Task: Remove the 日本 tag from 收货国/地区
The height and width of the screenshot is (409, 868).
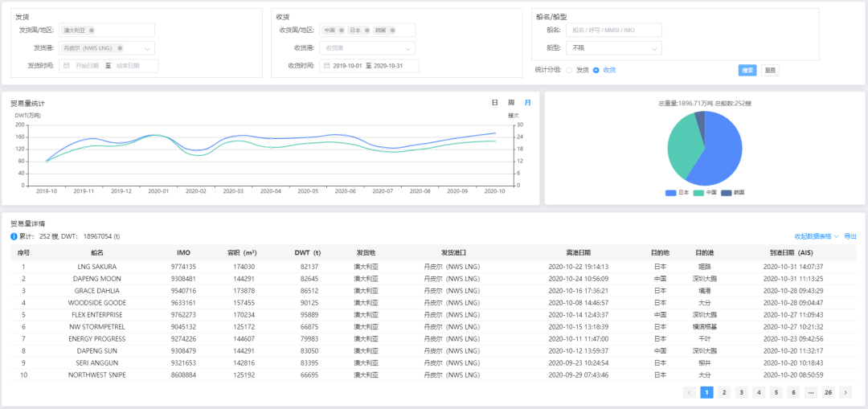Action: [367, 30]
